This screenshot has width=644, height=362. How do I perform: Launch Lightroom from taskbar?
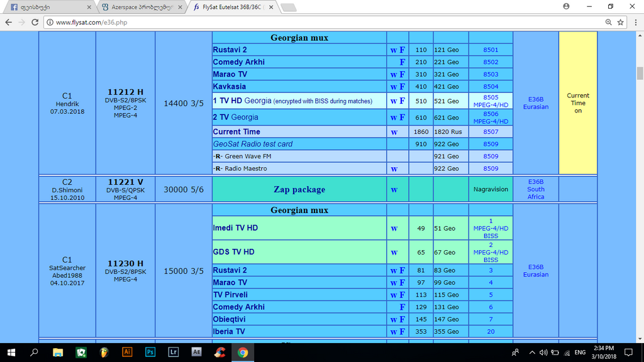coord(174,353)
